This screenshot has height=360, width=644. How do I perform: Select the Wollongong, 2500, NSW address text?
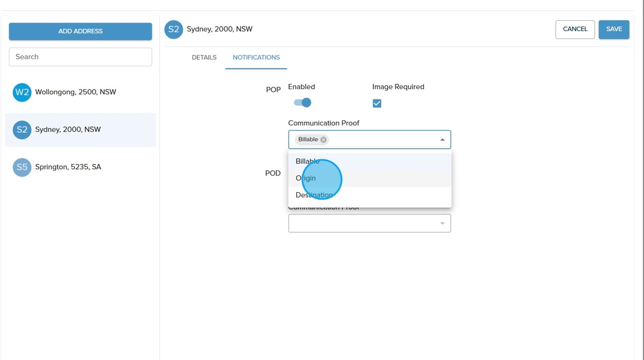click(x=75, y=92)
